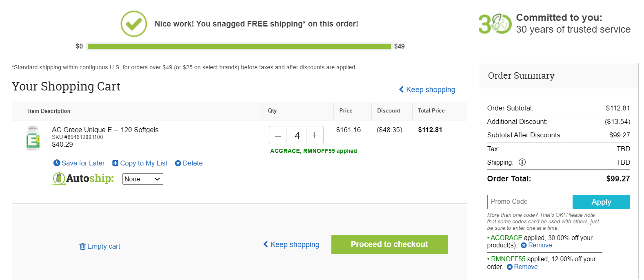
Task: Click Proceed to checkout button
Action: pyautogui.click(x=389, y=245)
